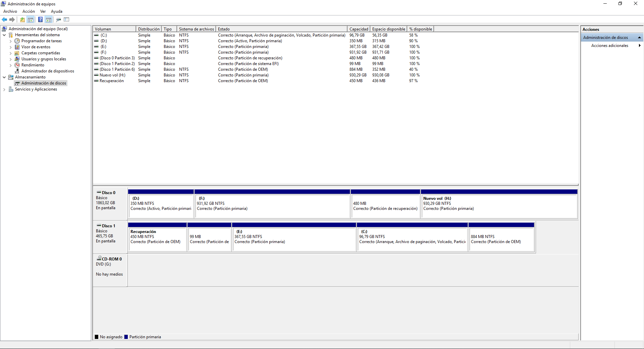
Task: Select the Nuevo vol (H:) partition block
Action: click(499, 206)
